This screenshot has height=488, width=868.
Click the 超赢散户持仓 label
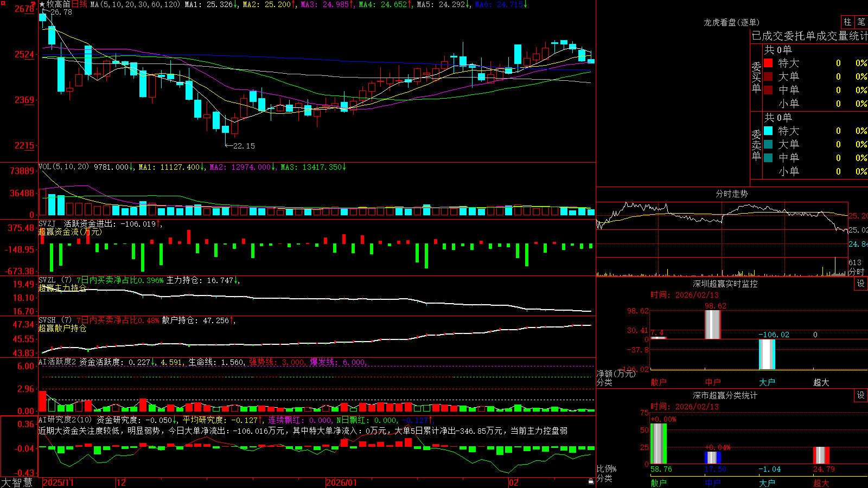click(x=62, y=328)
